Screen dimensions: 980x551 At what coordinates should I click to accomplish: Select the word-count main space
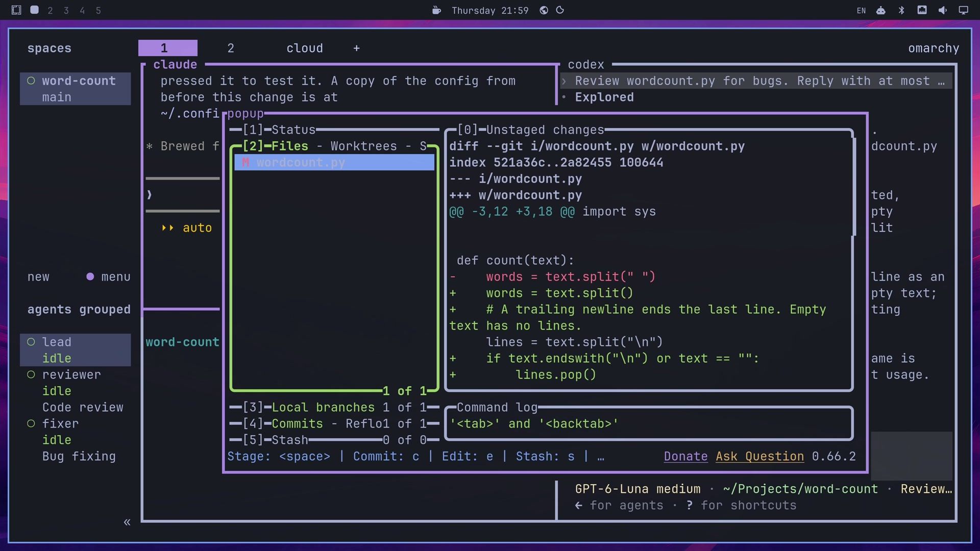(x=76, y=89)
